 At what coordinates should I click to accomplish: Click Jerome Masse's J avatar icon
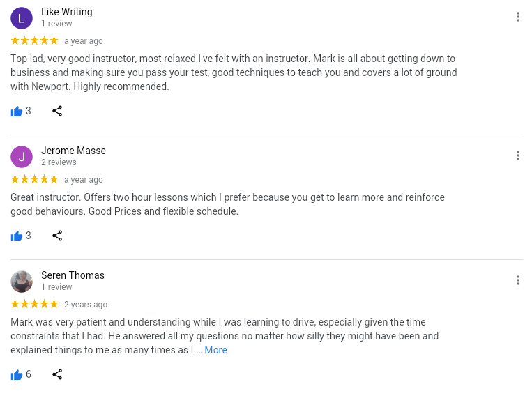(22, 156)
